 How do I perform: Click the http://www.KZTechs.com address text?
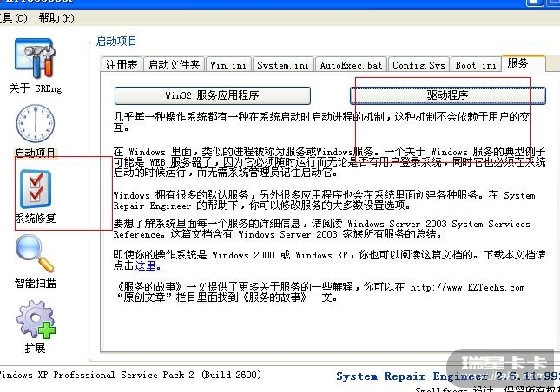click(467, 287)
